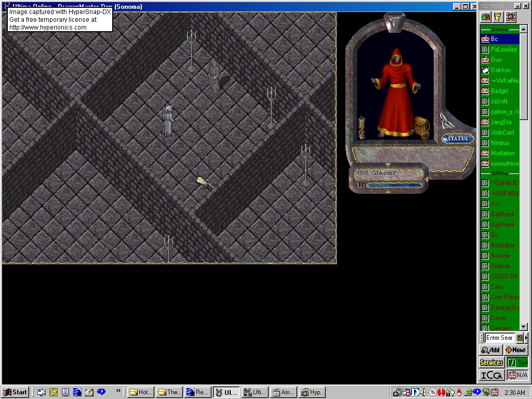The width and height of the screenshot is (532, 399).
Task: Click the red third ICQ toolbar icon
Action: [x=511, y=17]
